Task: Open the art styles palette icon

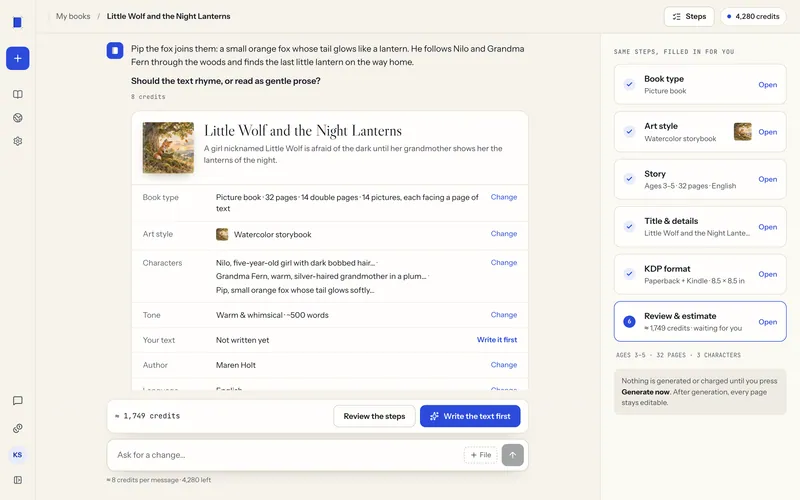Action: [x=17, y=118]
